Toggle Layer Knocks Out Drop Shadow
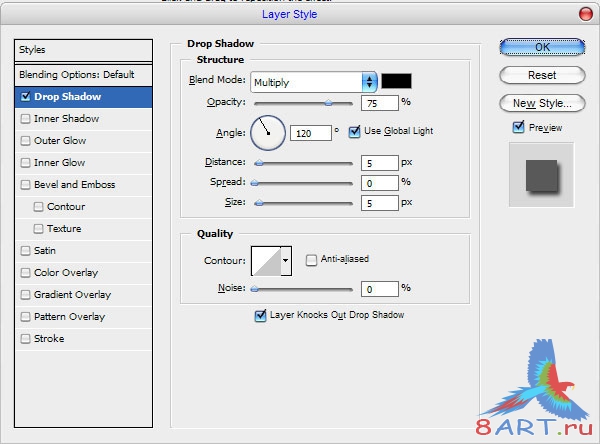 [x=261, y=316]
